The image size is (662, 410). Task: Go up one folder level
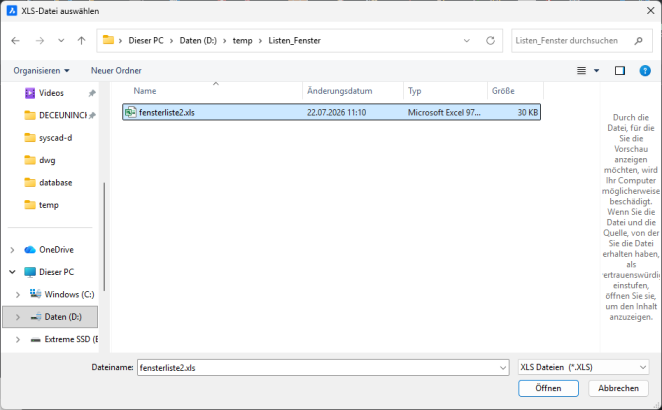(x=81, y=41)
